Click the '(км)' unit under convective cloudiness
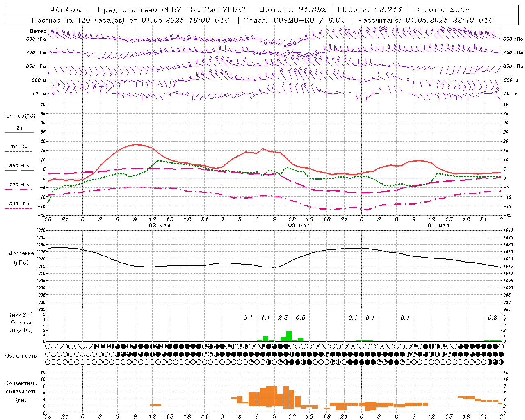The height and width of the screenshot is (420, 525). point(21,399)
